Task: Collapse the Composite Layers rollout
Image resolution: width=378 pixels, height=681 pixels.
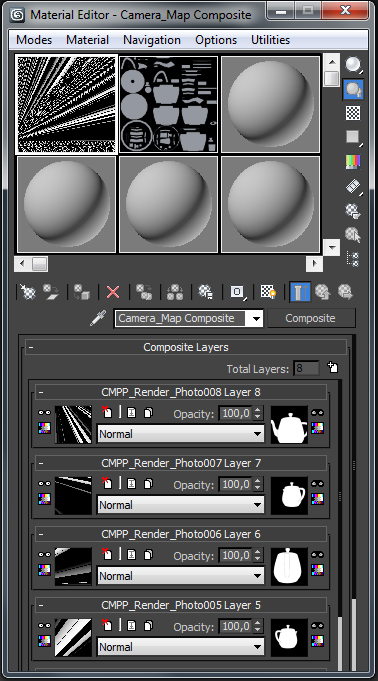Action: coord(31,347)
